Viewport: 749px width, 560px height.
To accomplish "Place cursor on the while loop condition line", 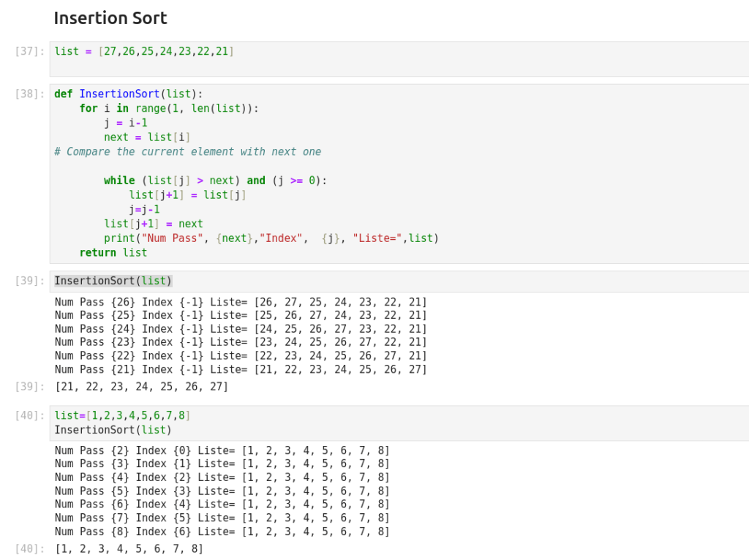I will [215, 181].
